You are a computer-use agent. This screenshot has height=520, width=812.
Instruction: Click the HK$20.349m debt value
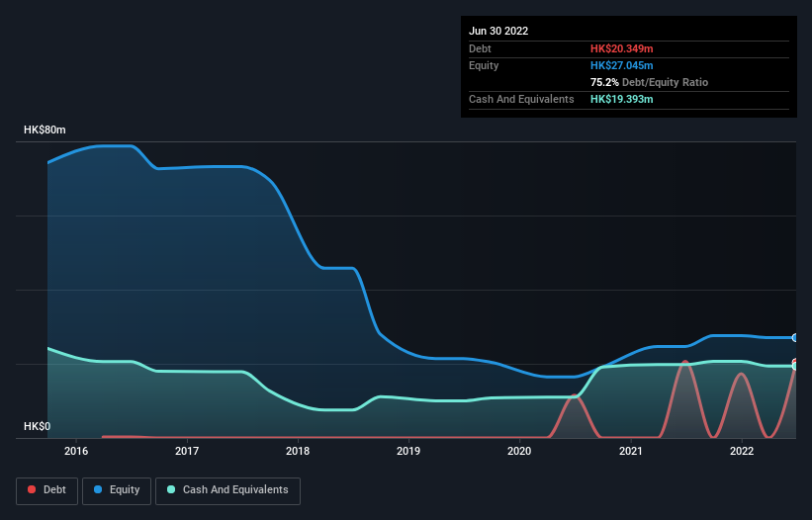click(x=621, y=48)
